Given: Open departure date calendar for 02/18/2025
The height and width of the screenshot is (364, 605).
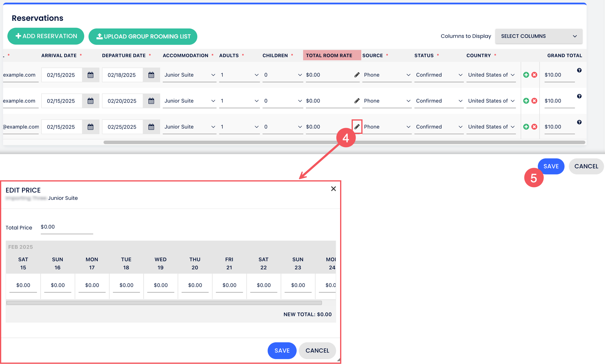Looking at the screenshot, I should pyautogui.click(x=151, y=75).
